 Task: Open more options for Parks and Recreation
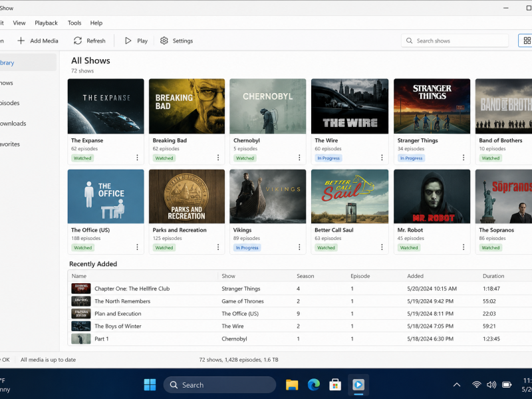click(x=218, y=247)
